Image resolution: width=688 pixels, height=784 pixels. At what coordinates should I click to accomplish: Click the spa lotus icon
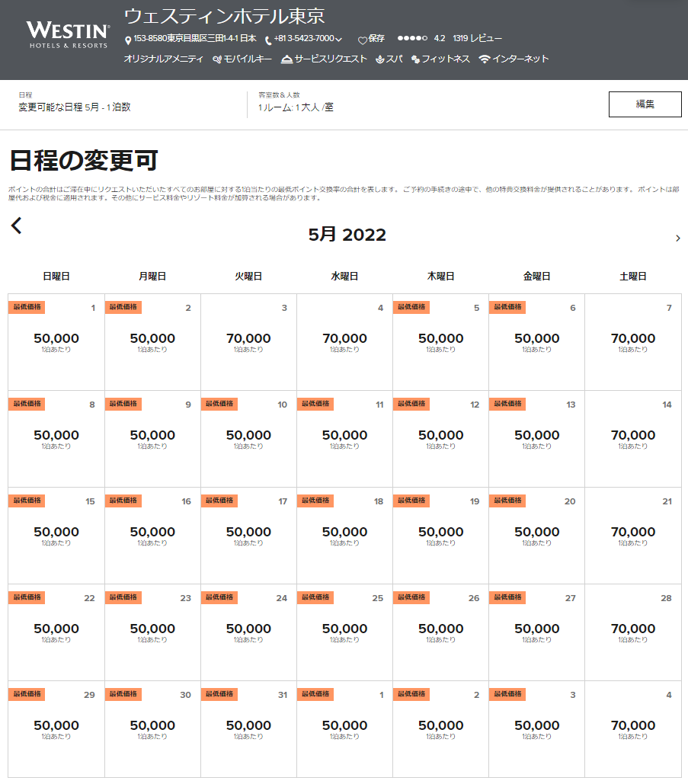pos(380,59)
